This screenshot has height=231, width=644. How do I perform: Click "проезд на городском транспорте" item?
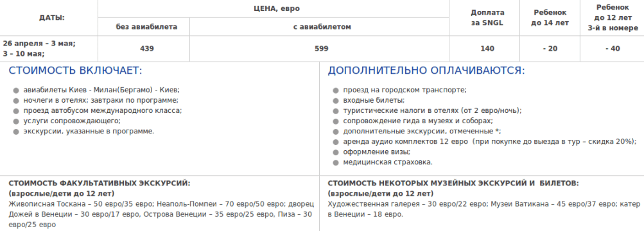pyautogui.click(x=405, y=90)
